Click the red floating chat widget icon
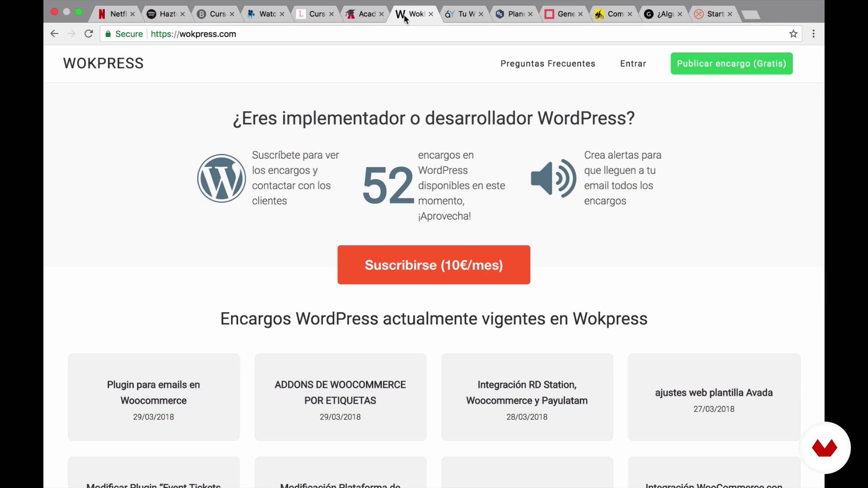Viewport: 868px width, 488px height. 825,448
